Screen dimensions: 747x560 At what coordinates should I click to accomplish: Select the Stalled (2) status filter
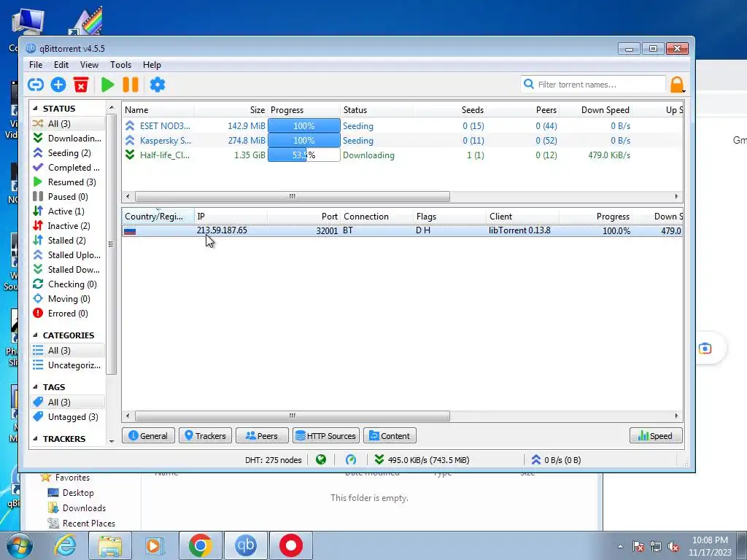68,241
